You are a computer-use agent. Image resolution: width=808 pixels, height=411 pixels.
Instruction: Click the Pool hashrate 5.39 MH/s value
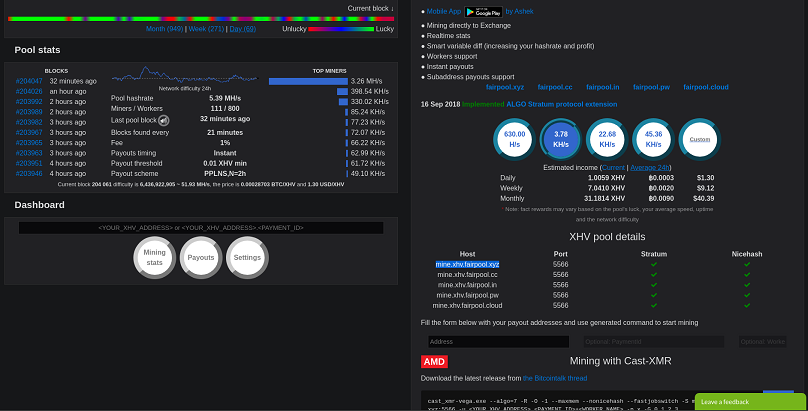click(225, 98)
